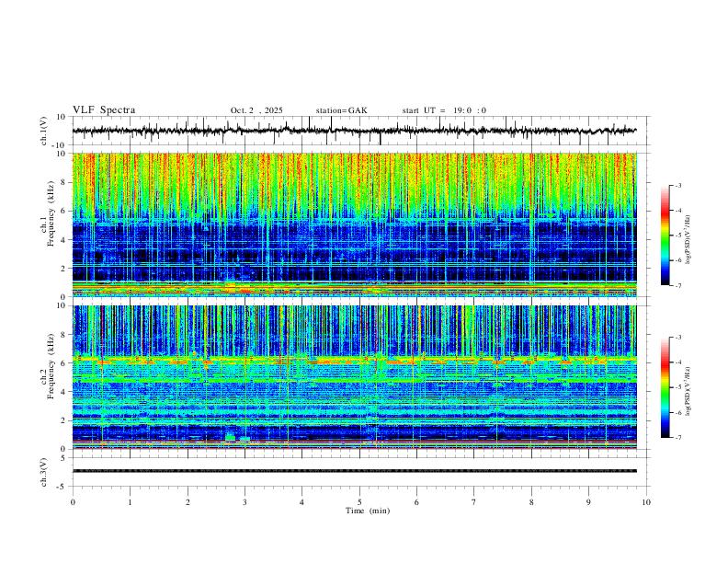Click the ch.1 spectrogram panel

[x=354, y=224]
